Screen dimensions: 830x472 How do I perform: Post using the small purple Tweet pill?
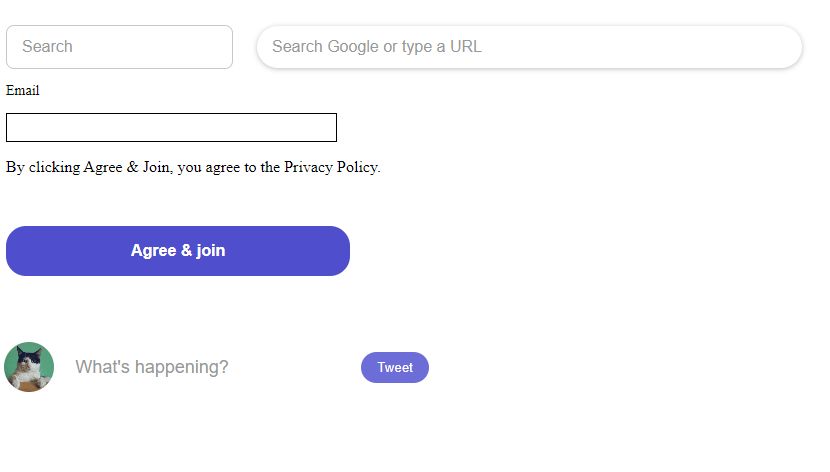tap(395, 367)
